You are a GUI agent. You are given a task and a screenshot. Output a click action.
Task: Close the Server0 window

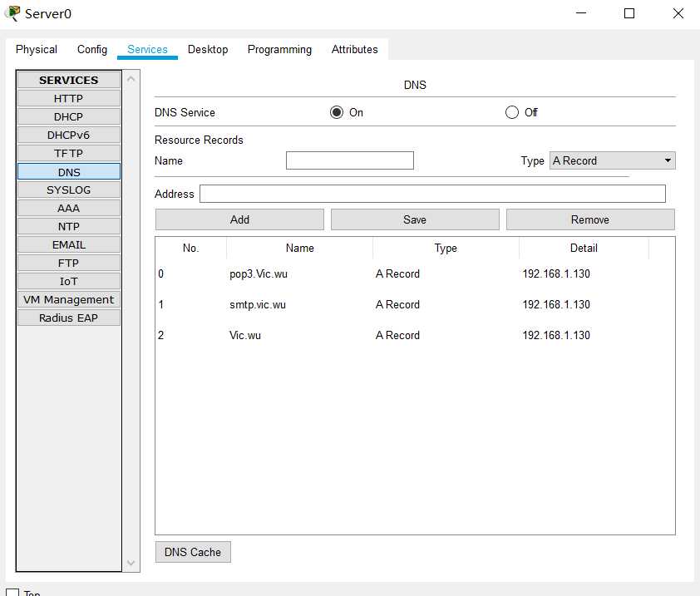[678, 13]
